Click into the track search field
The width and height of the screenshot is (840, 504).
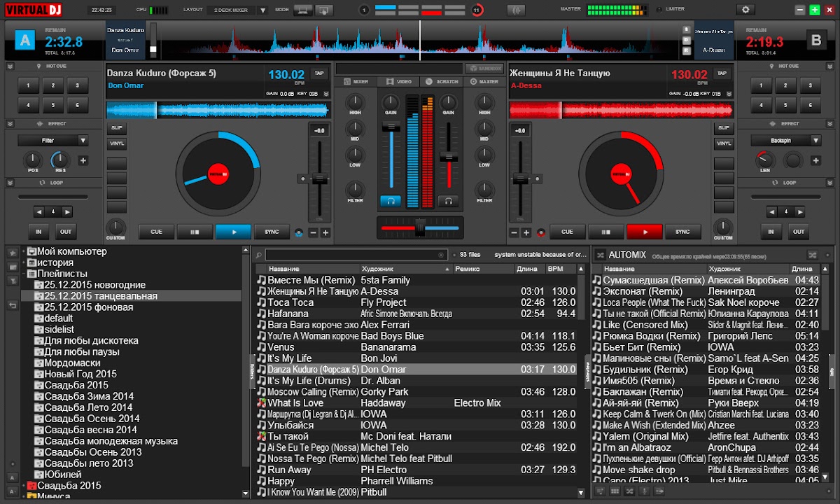356,255
